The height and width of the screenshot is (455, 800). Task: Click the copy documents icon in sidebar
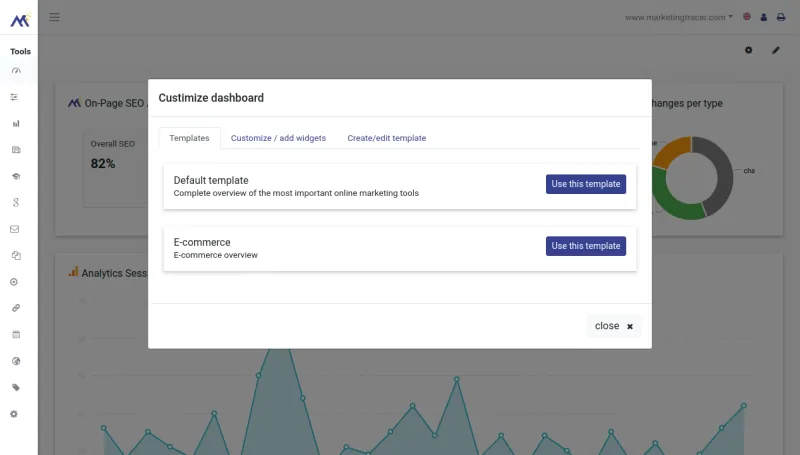pyautogui.click(x=16, y=256)
